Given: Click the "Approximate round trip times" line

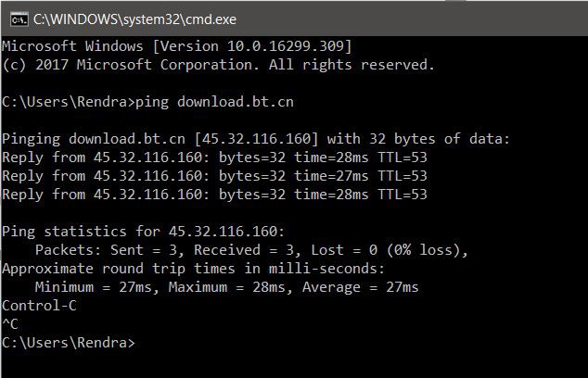Looking at the screenshot, I should 193,269.
